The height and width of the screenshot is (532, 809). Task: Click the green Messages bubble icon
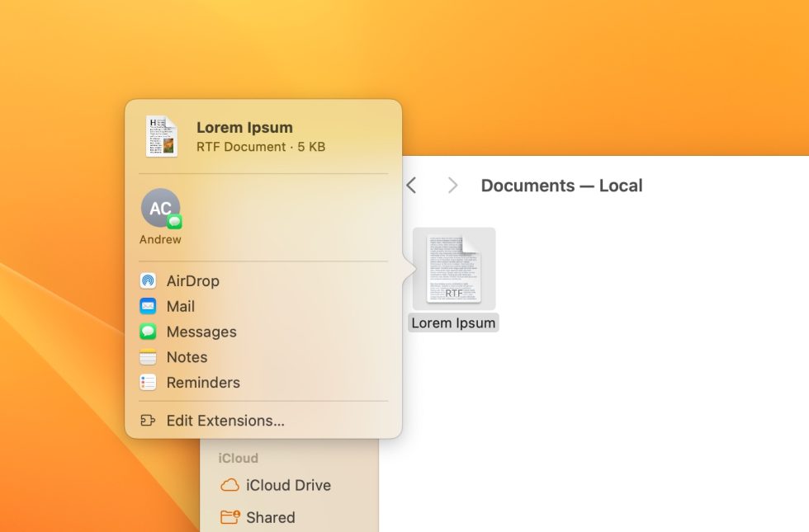point(148,332)
